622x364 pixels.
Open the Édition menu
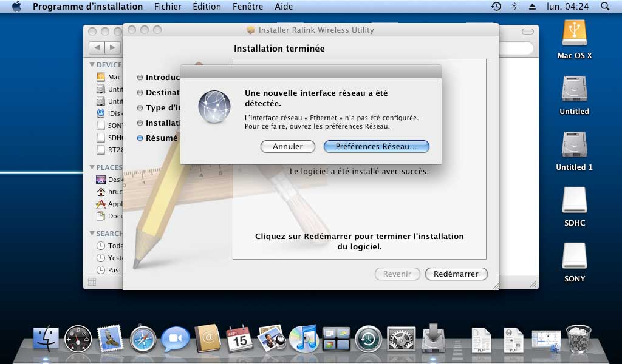pyautogui.click(x=207, y=6)
